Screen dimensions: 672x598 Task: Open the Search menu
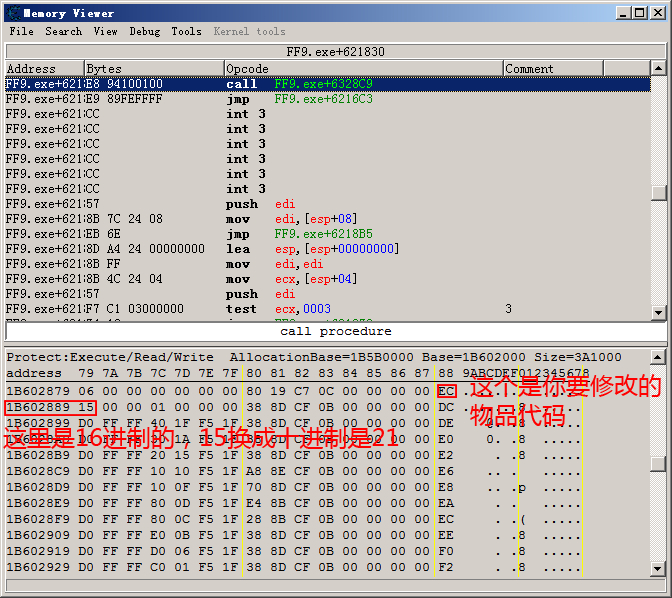pos(63,31)
